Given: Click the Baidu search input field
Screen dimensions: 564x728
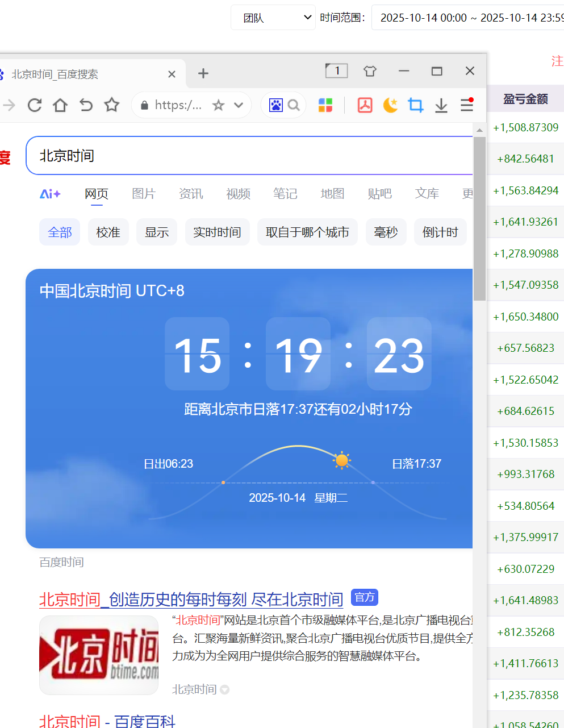Looking at the screenshot, I should coord(250,156).
